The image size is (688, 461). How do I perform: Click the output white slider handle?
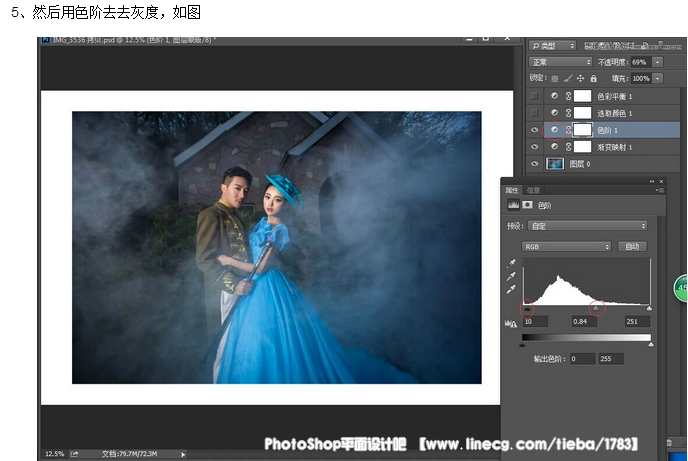[651, 345]
